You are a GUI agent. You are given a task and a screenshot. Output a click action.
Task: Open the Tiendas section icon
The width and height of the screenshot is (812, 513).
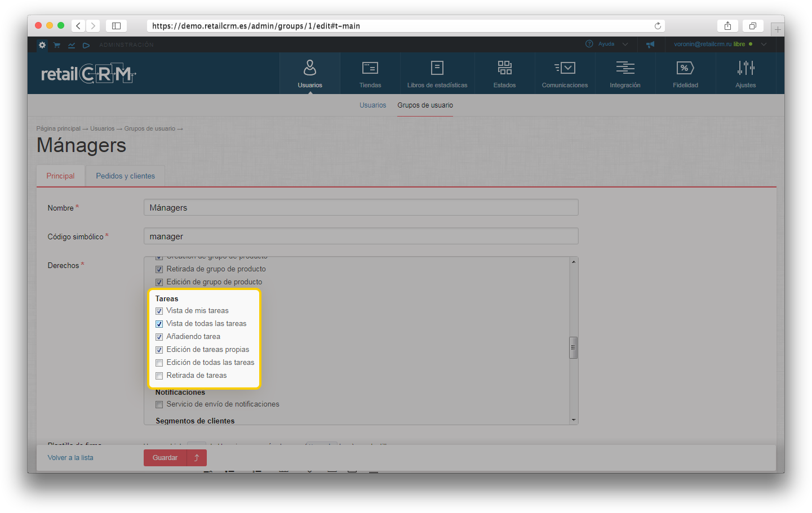370,68
